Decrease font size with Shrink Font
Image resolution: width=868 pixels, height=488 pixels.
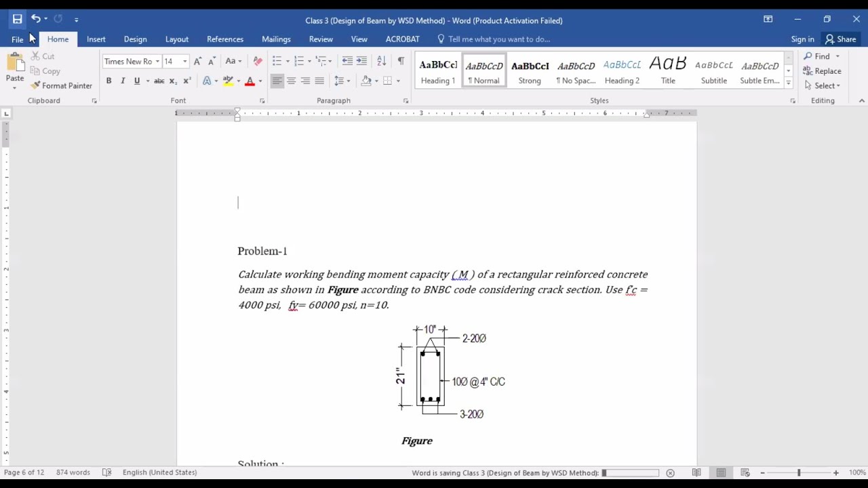click(x=212, y=61)
